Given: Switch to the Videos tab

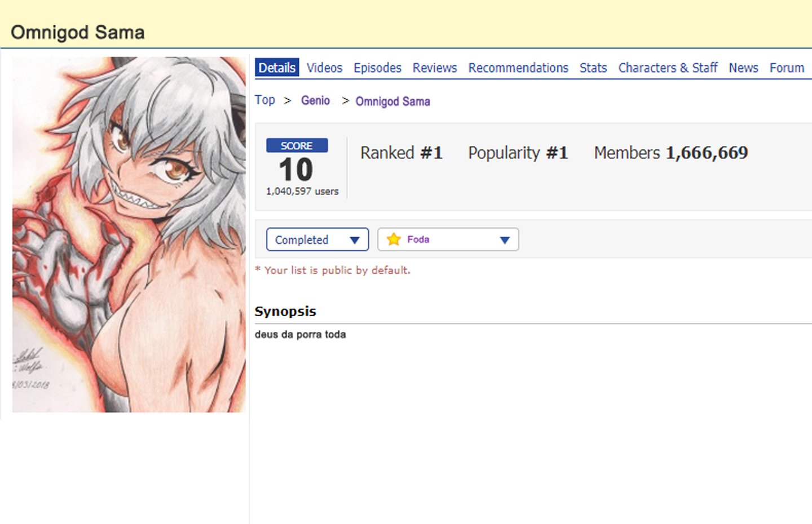Looking at the screenshot, I should [x=324, y=68].
